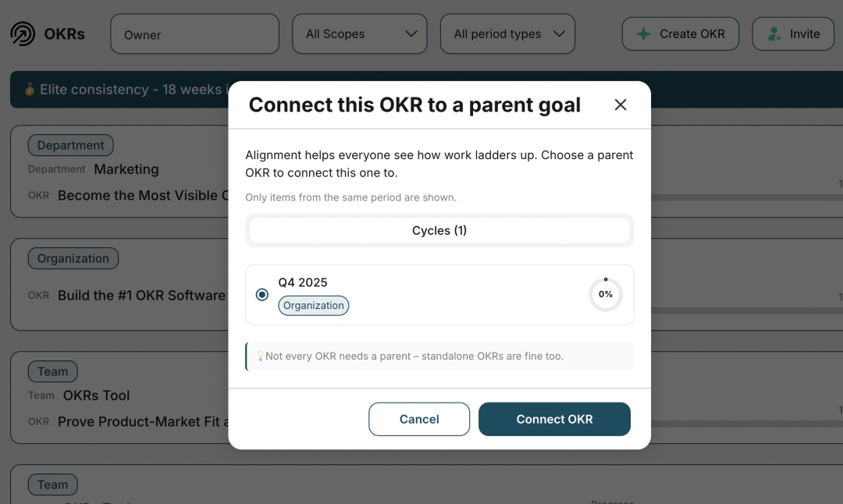
Task: Close the parent goal dialog
Action: point(621,105)
